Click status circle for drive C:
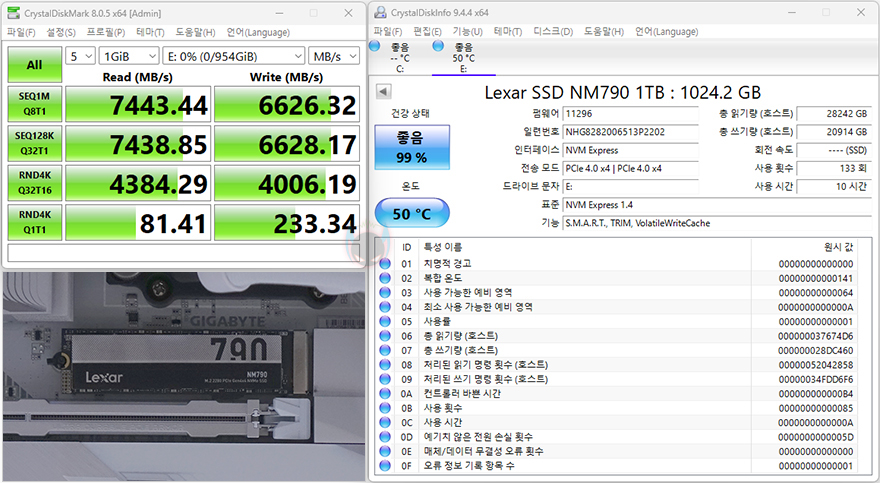The width and height of the screenshot is (880, 483). pos(375,46)
